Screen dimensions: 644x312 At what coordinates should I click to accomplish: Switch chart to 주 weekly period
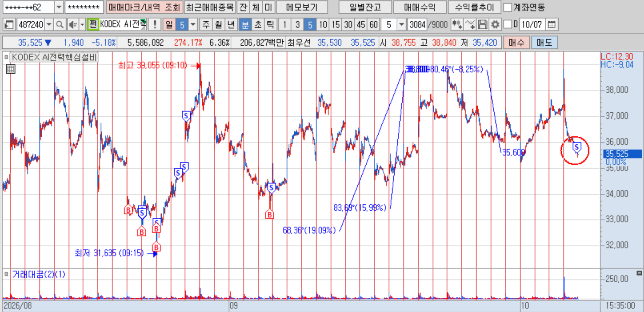206,24
